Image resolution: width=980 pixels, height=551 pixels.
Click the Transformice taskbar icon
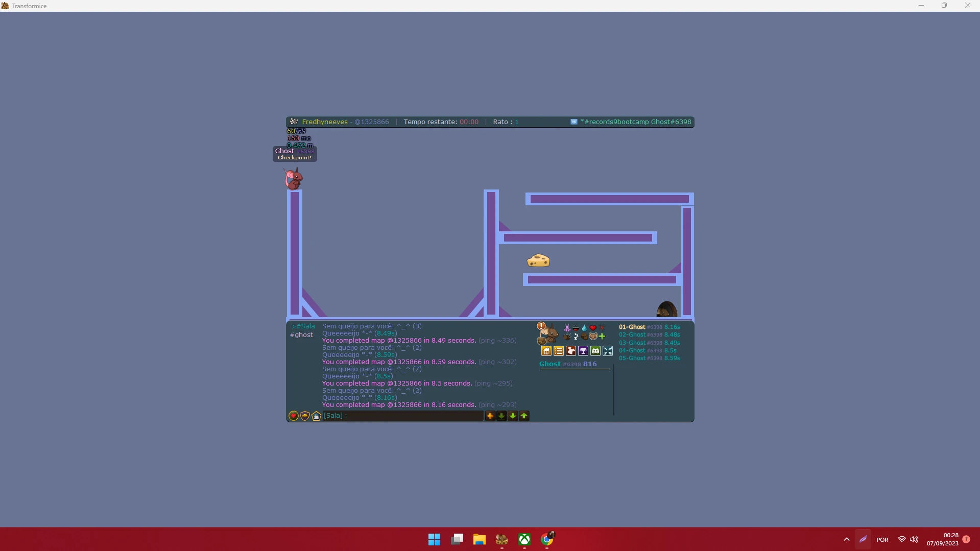point(501,539)
